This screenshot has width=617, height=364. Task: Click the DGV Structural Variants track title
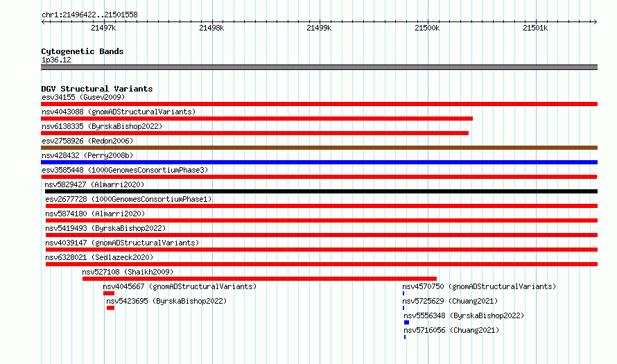(x=97, y=89)
